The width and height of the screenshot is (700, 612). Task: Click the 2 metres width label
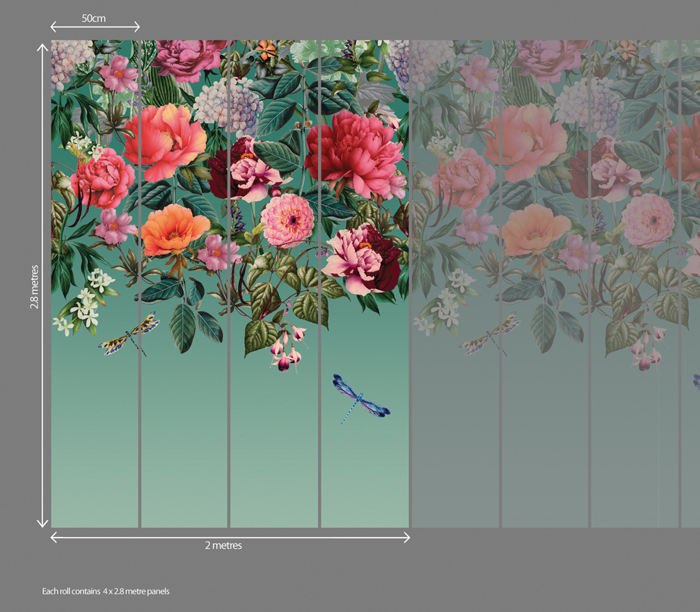tap(223, 546)
